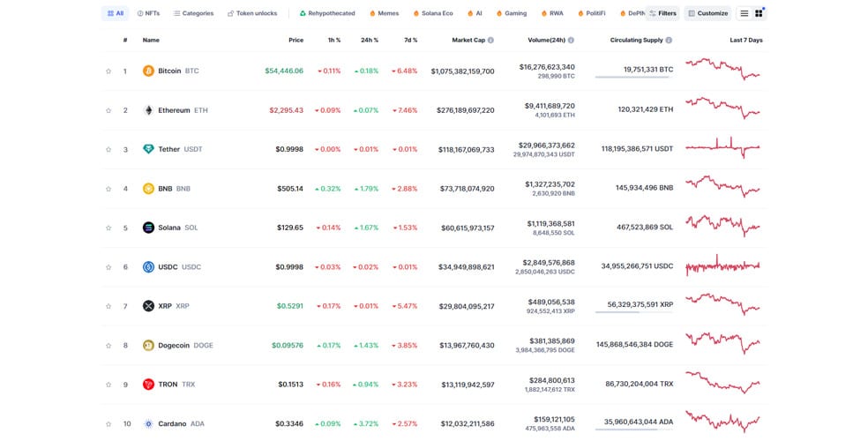
Task: Sort by 7d % change
Action: click(410, 40)
